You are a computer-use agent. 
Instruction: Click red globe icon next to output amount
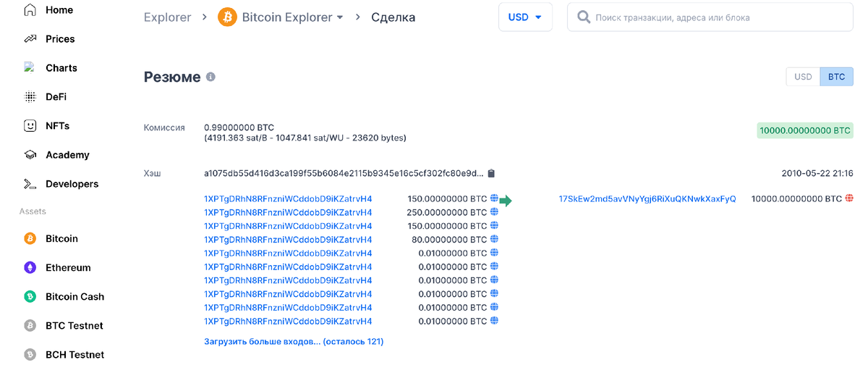[x=849, y=198]
